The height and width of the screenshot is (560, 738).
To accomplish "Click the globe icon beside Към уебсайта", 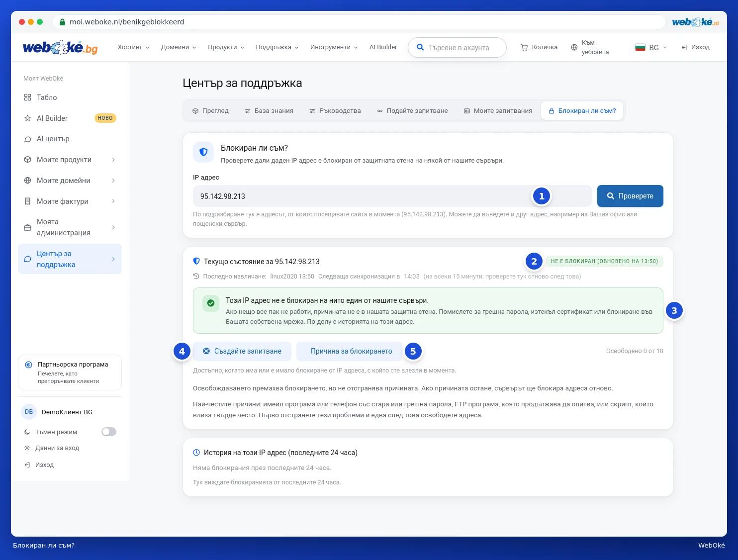I will click(x=574, y=47).
